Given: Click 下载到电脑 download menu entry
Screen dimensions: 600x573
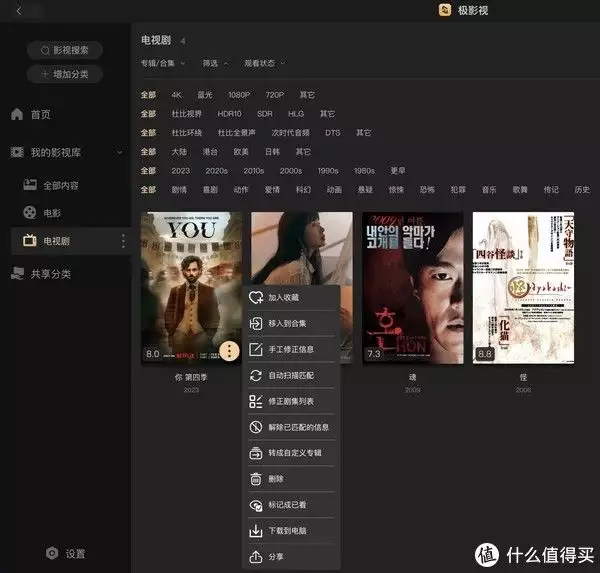Looking at the screenshot, I should pos(292,531).
